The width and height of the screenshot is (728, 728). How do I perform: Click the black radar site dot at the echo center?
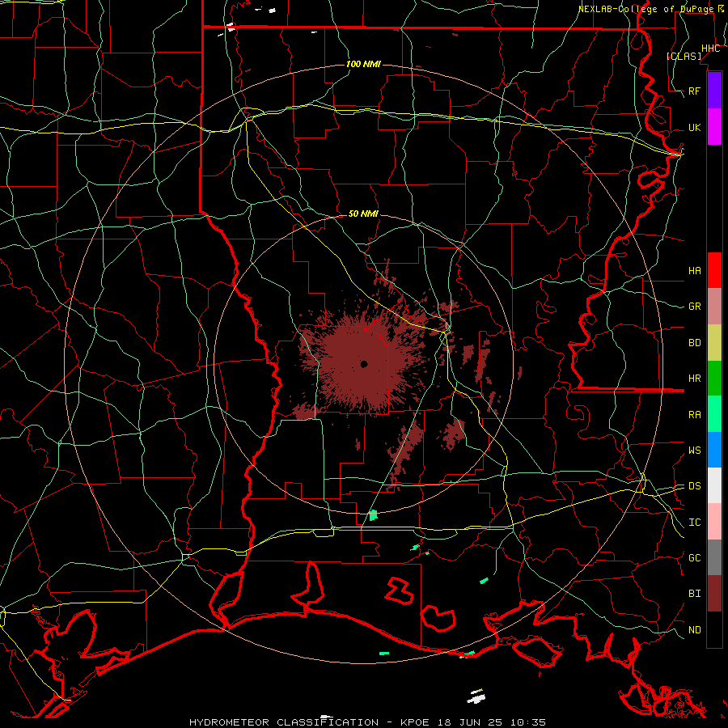click(x=364, y=364)
